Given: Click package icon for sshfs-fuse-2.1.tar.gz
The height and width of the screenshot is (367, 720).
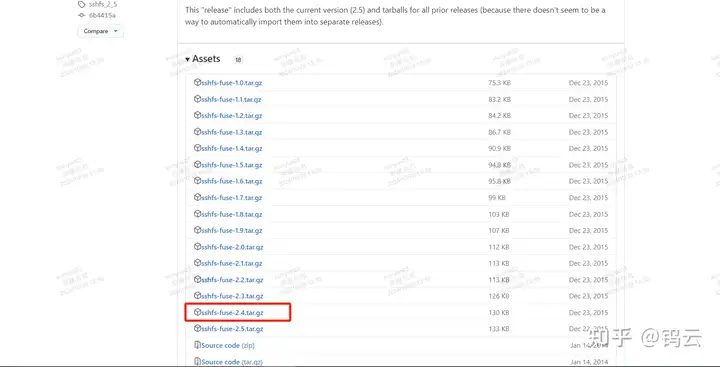Looking at the screenshot, I should pos(197,263).
